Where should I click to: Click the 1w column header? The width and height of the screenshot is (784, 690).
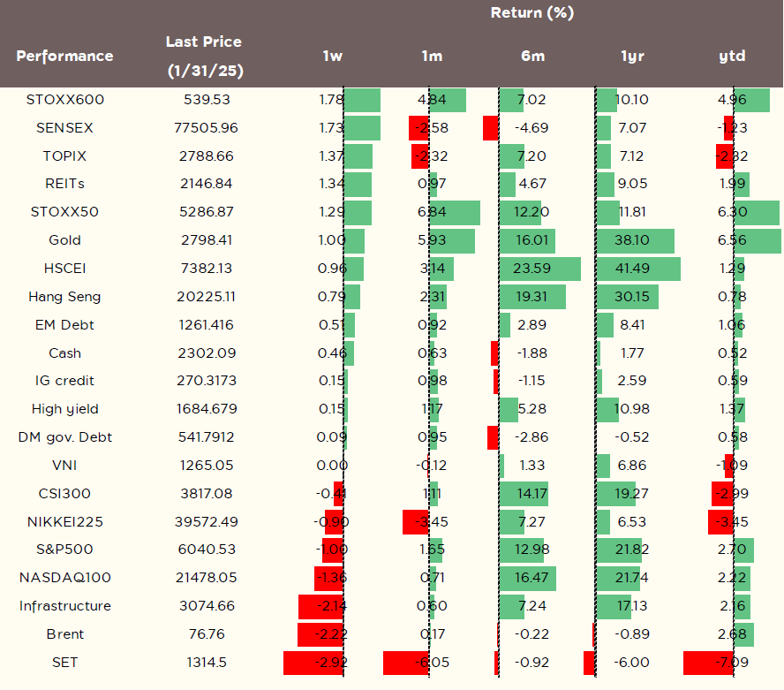tap(333, 56)
